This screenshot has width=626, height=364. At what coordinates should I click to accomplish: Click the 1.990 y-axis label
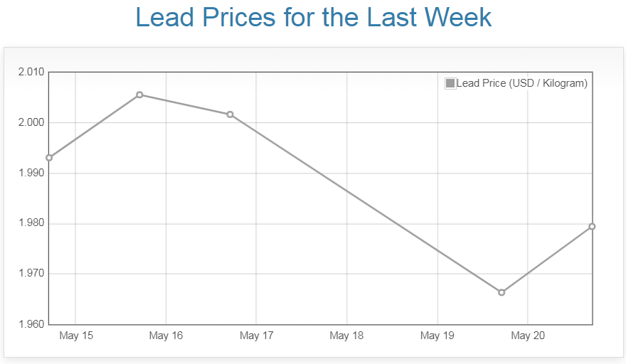(x=31, y=173)
